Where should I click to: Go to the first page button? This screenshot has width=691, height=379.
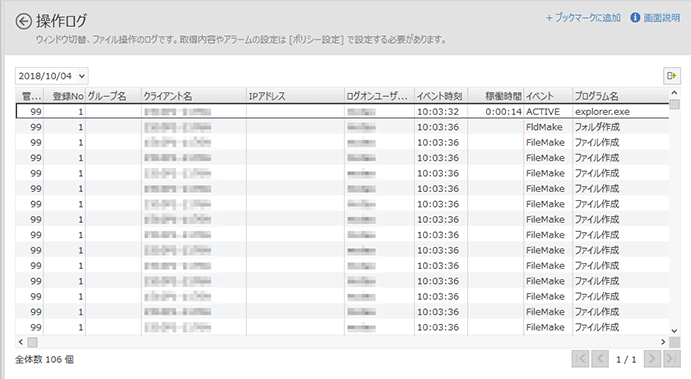pos(581,359)
